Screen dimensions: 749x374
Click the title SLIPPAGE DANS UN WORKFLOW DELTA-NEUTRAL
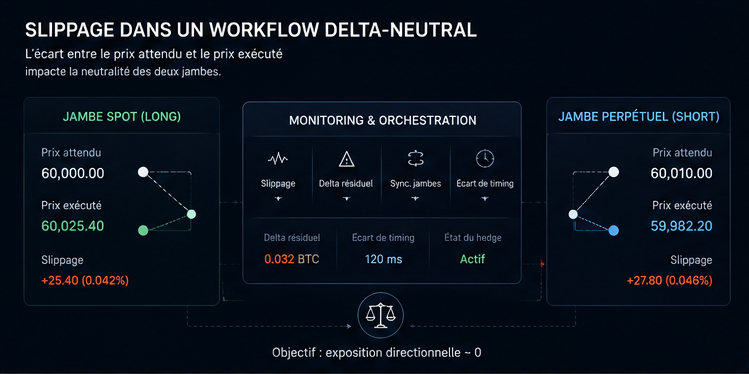tap(250, 31)
